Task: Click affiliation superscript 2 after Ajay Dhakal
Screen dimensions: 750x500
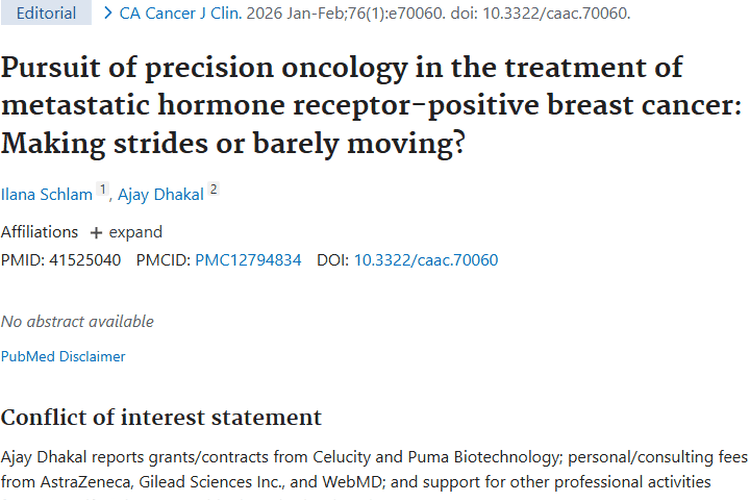Action: 213,190
